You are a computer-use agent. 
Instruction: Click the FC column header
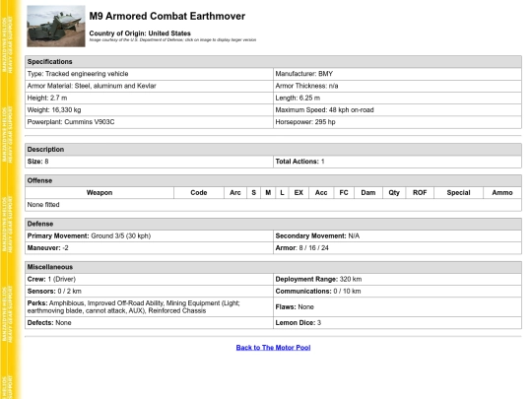[x=344, y=193]
